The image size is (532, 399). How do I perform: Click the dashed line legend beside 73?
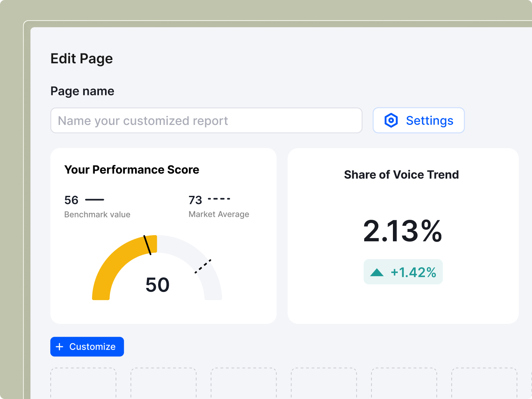point(219,199)
